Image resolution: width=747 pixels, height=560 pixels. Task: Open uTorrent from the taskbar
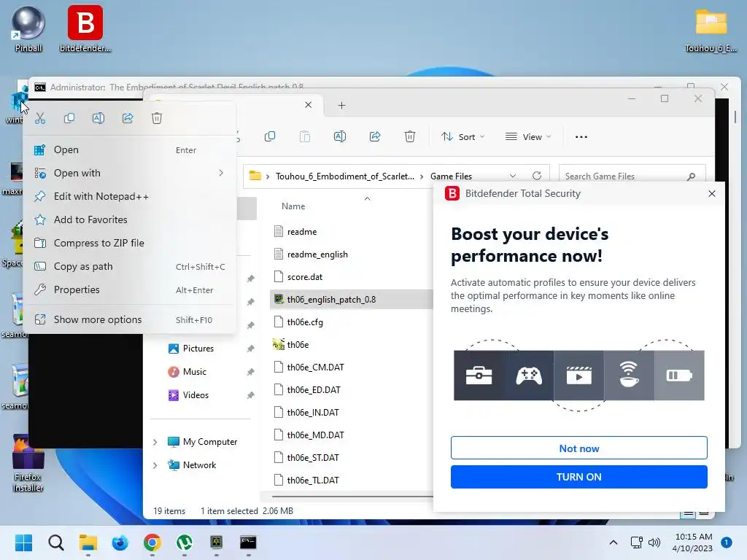click(185, 542)
